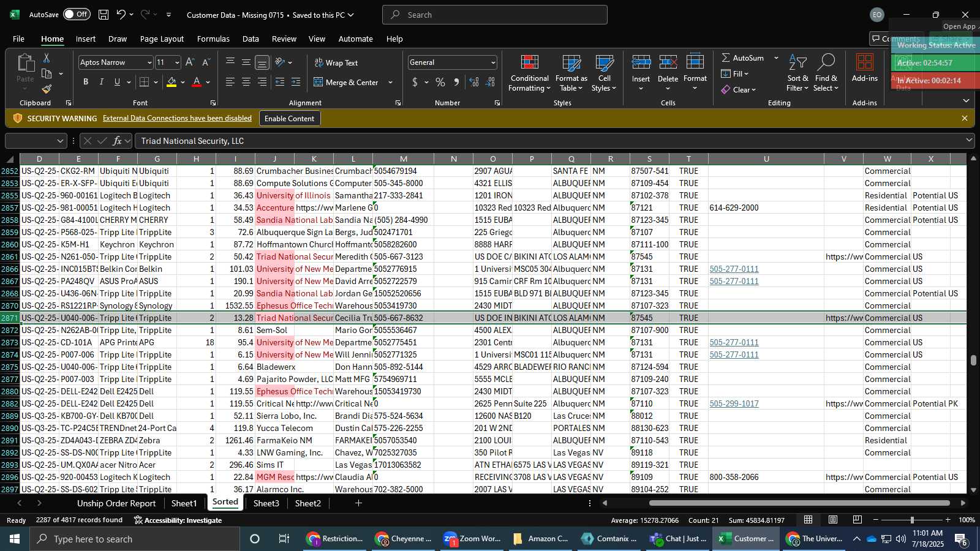The height and width of the screenshot is (551, 980).
Task: Toggle Underline formatting
Action: tap(117, 82)
